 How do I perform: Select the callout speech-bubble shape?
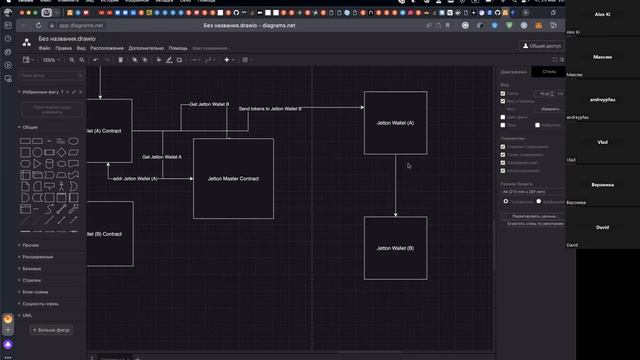pos(49,187)
